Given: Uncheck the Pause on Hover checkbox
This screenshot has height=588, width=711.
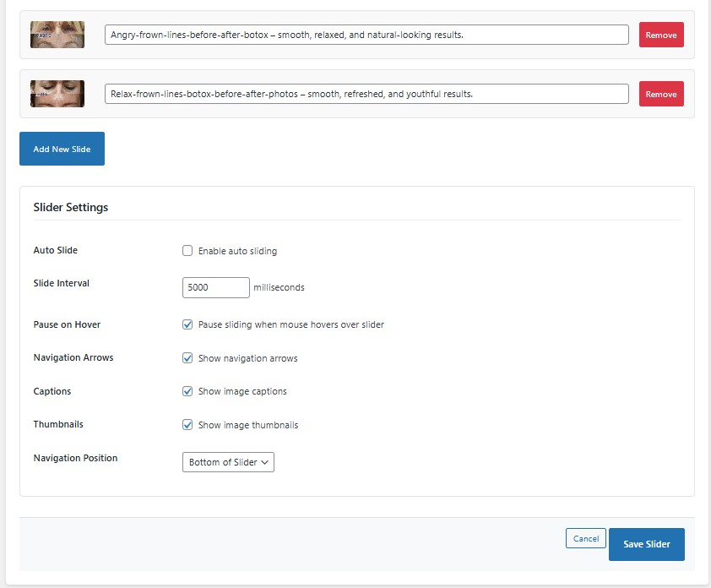Looking at the screenshot, I should coord(187,324).
